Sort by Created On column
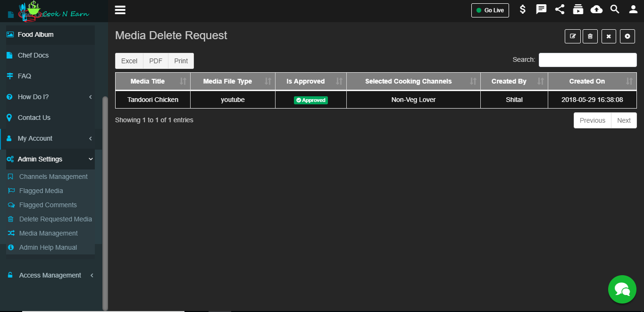The image size is (644, 312). (x=592, y=81)
